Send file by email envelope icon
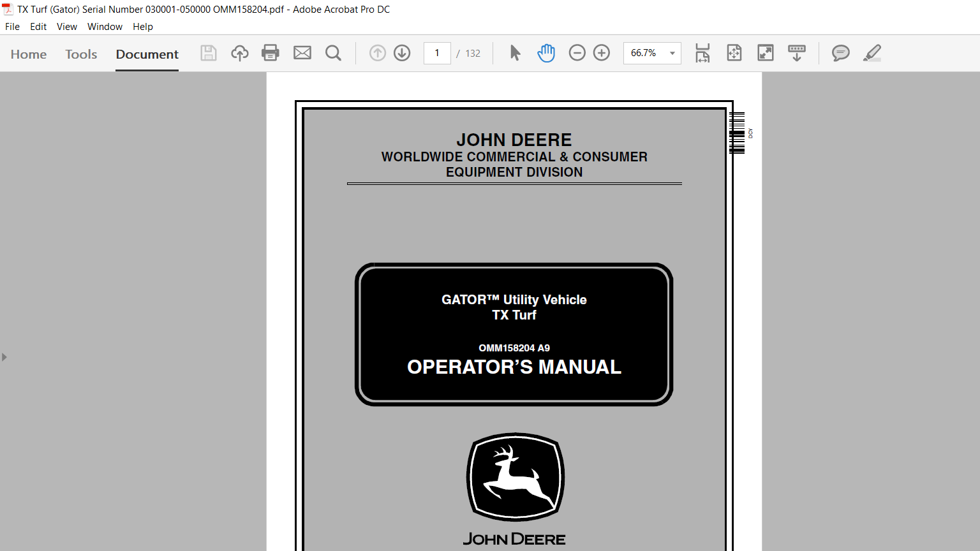980x551 pixels. (x=302, y=53)
